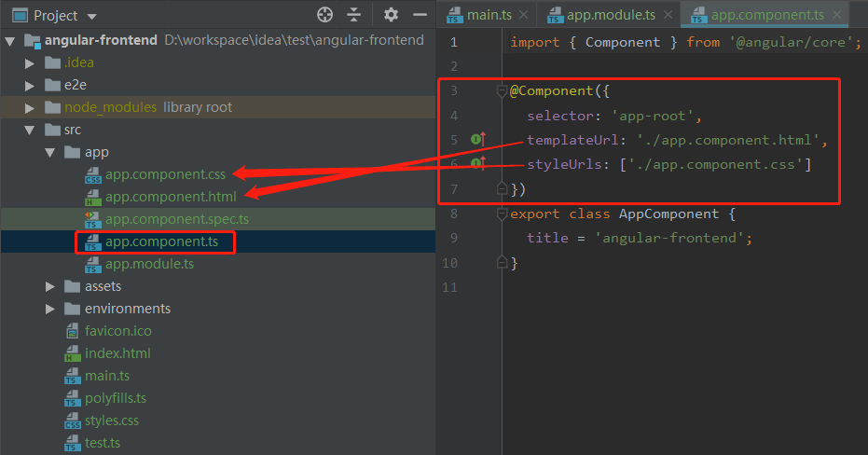The image size is (868, 455).
Task: Fold the AppComponent class at line 8
Action: point(503,214)
